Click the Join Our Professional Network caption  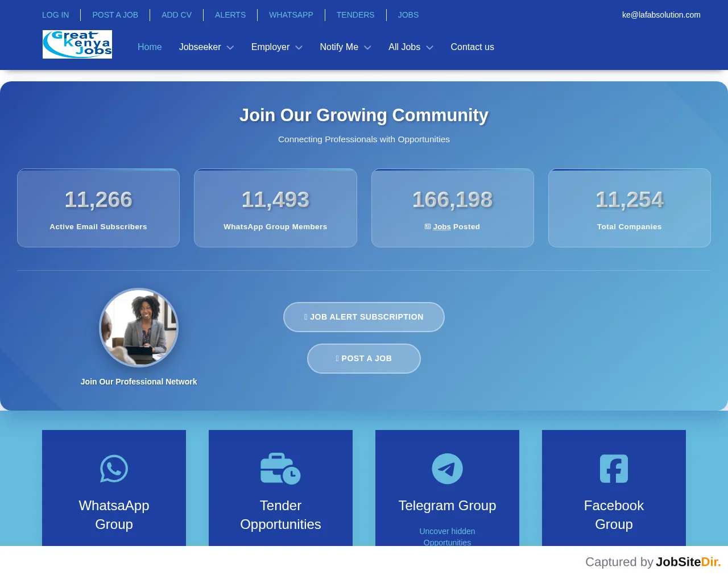point(139,382)
